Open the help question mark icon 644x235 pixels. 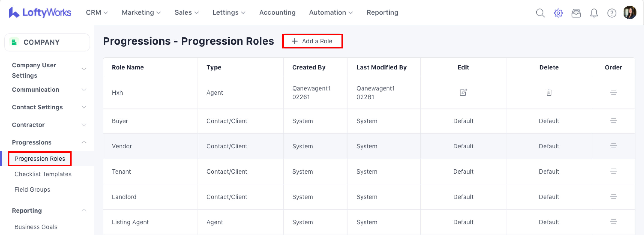pos(611,13)
